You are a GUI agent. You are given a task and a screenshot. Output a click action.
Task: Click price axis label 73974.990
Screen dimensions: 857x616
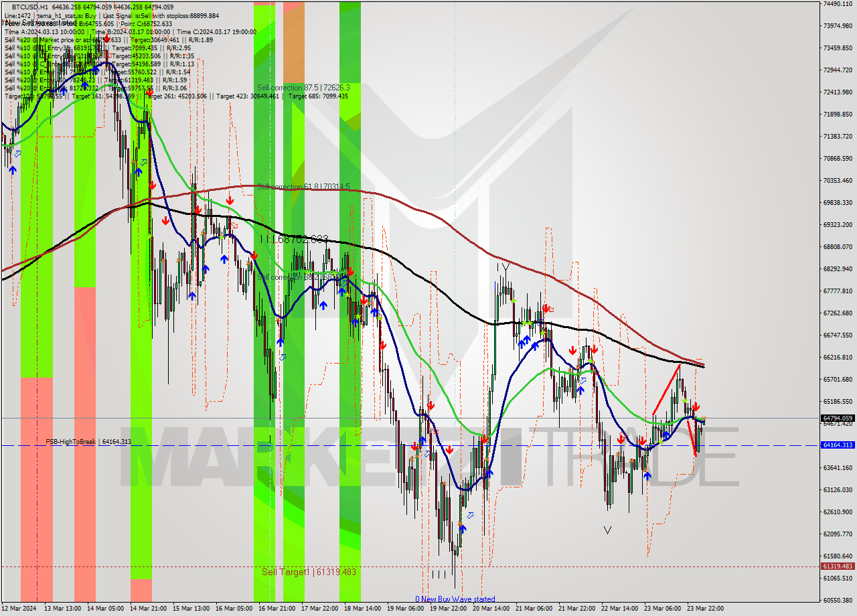pyautogui.click(x=838, y=25)
